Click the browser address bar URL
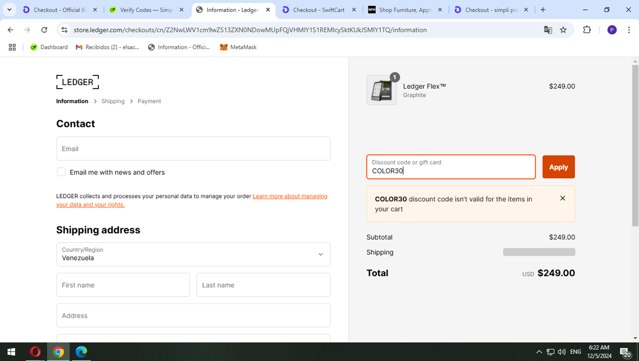 pos(250,30)
